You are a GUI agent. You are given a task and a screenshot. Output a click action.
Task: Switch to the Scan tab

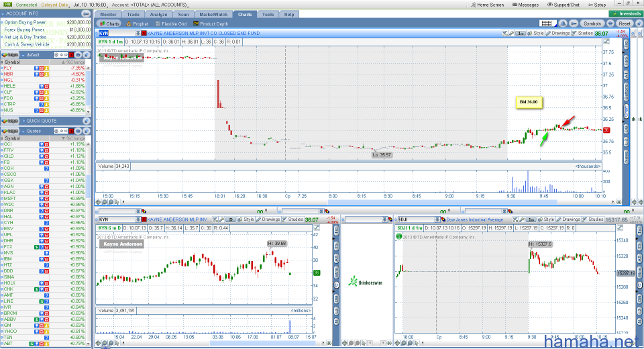[x=183, y=14]
